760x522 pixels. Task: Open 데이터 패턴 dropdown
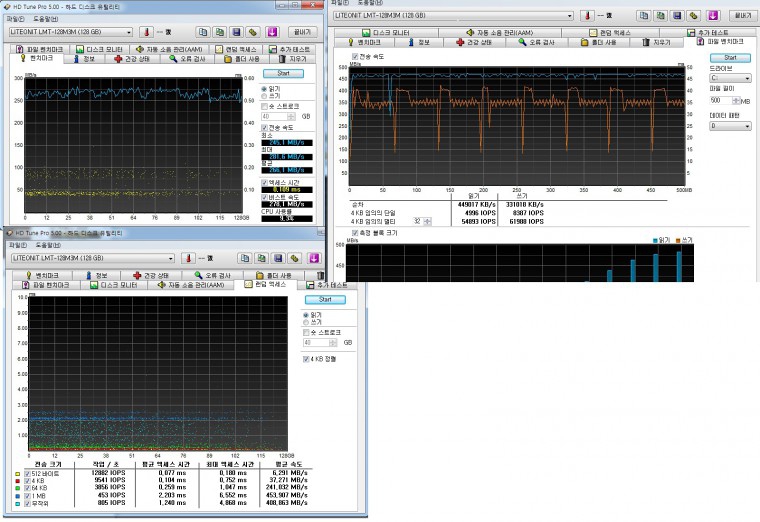coord(730,126)
